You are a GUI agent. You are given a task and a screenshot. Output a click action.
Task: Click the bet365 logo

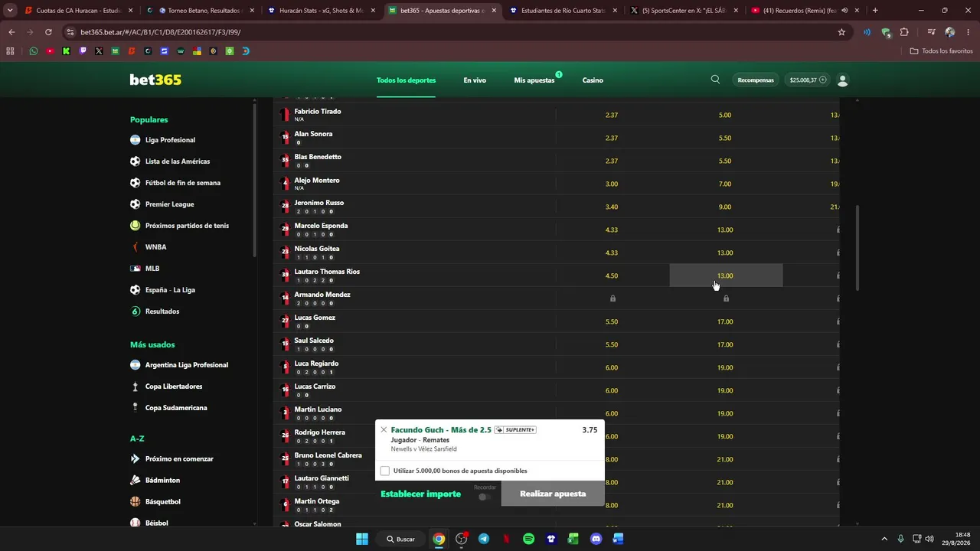tap(155, 80)
